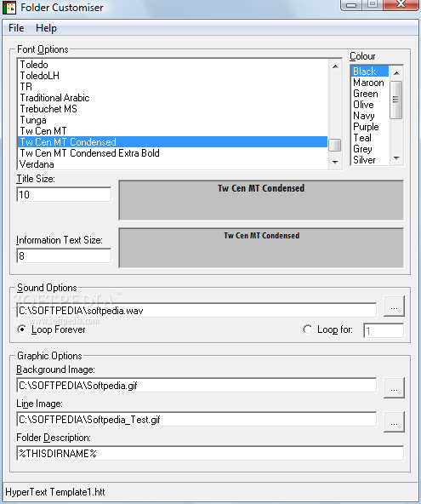Click the Colour list scroll up arrow
This screenshot has height=504, width=421.
396,73
